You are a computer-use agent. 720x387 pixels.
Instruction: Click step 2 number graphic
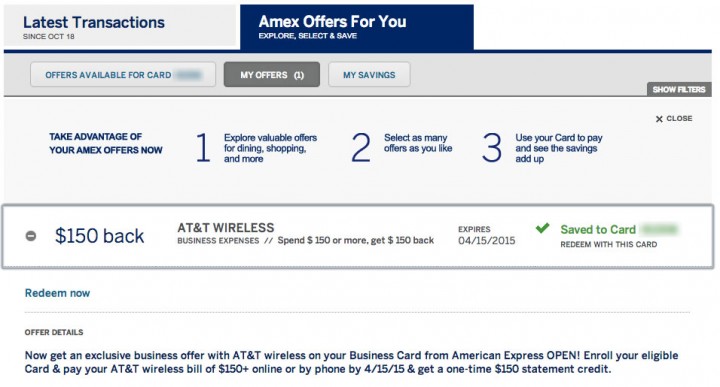361,147
